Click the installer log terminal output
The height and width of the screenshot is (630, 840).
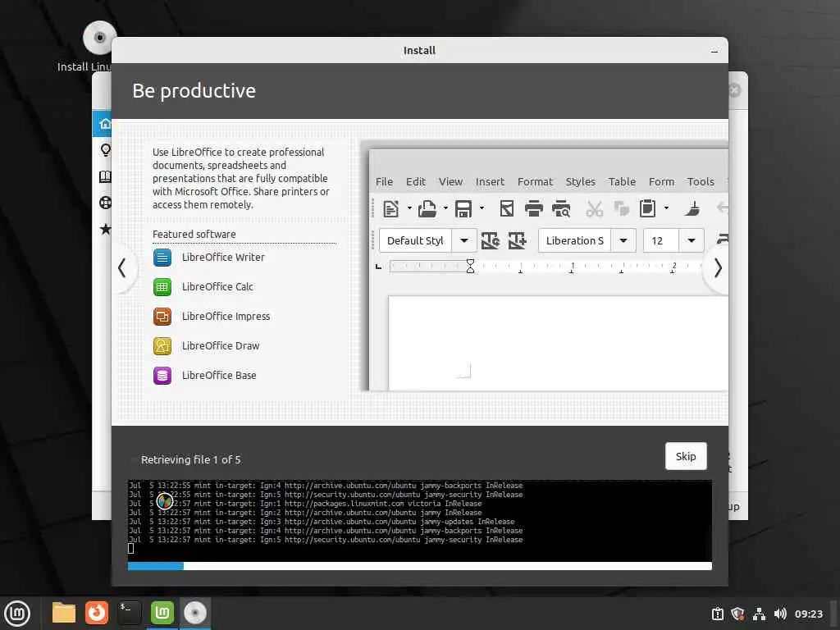419,521
